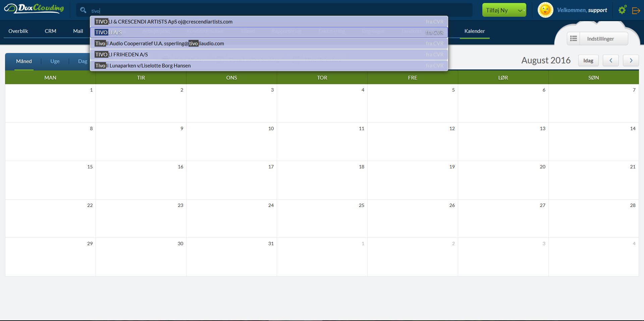
Task: Click the DuxClouding logo
Action: pyautogui.click(x=34, y=8)
